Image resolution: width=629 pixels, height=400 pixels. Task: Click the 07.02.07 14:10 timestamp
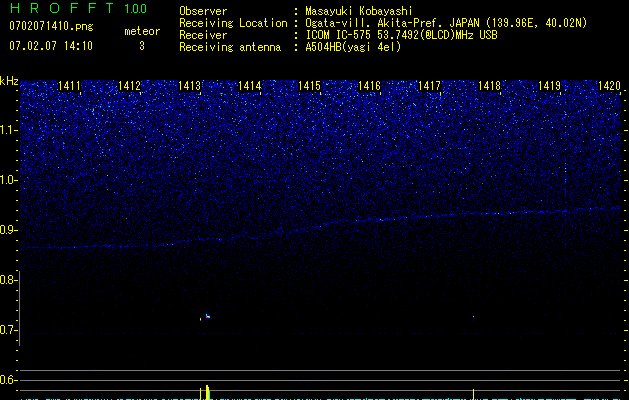(50, 46)
